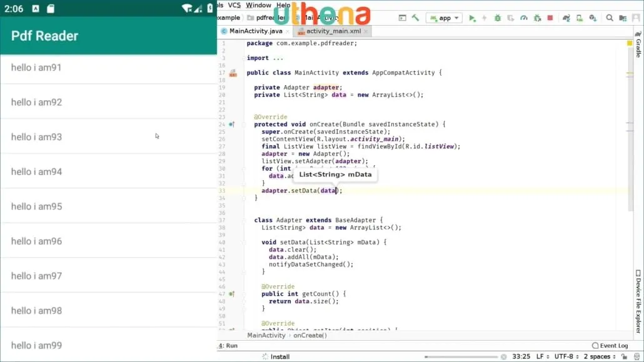Select 'hello i am91' list row

pyautogui.click(x=108, y=68)
